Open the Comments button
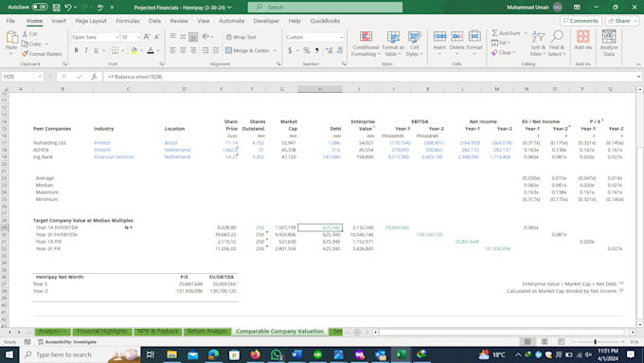The image size is (644, 363). tap(581, 21)
